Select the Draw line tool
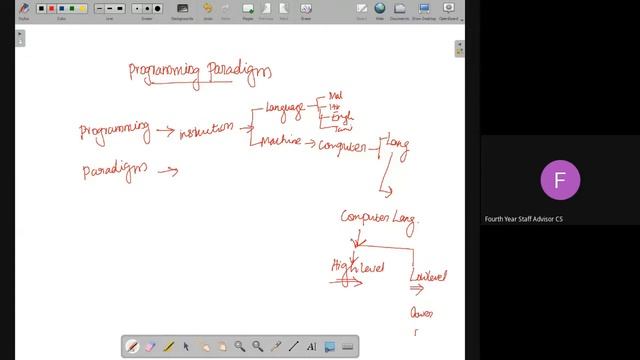Image resolution: width=640 pixels, height=360 pixels. pos(293,347)
